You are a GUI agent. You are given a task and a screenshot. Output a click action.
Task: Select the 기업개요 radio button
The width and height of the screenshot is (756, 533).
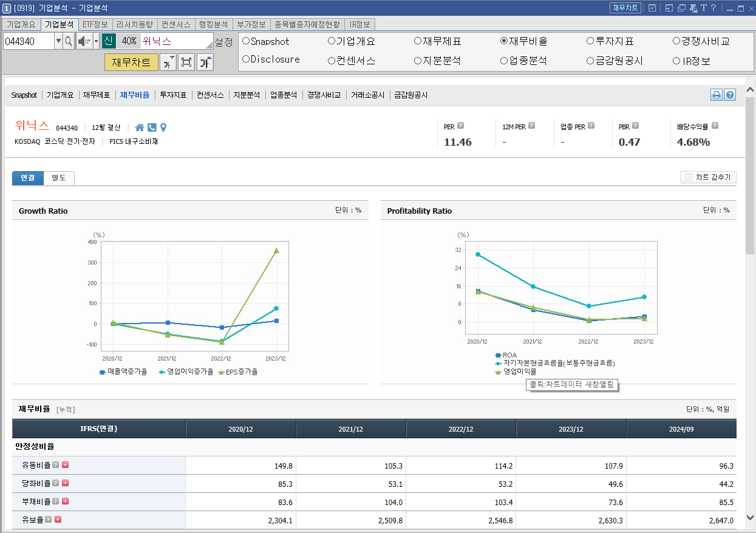[x=332, y=41]
